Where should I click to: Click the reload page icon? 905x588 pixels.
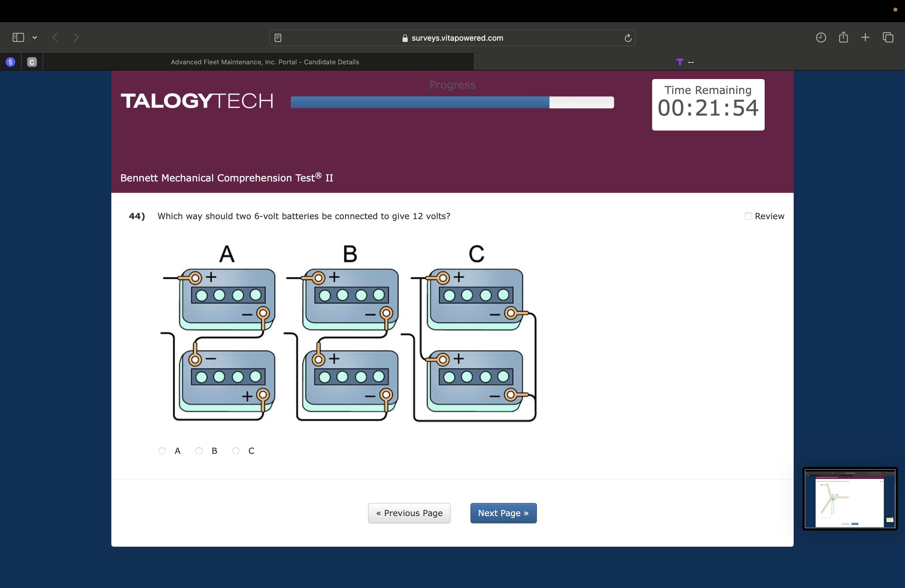pos(628,38)
